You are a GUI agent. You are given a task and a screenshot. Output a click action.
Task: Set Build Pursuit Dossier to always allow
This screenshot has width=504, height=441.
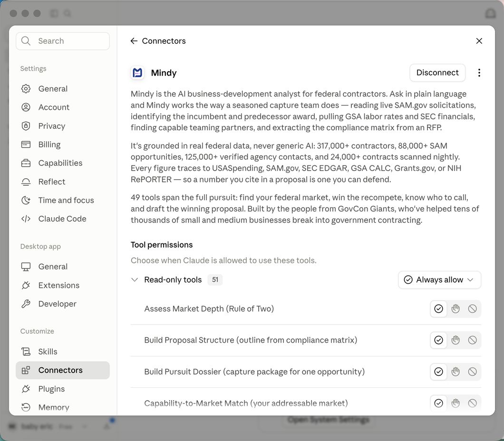tap(438, 372)
